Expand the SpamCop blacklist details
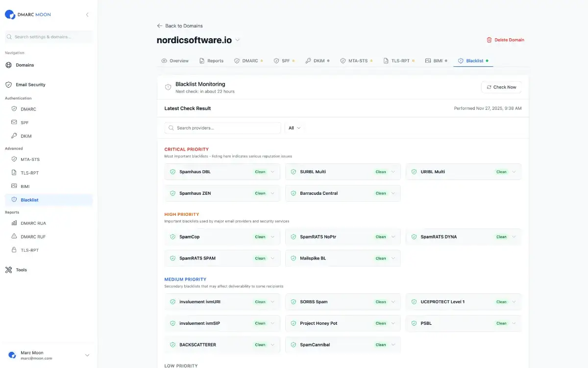This screenshot has height=368, width=588. click(x=272, y=237)
